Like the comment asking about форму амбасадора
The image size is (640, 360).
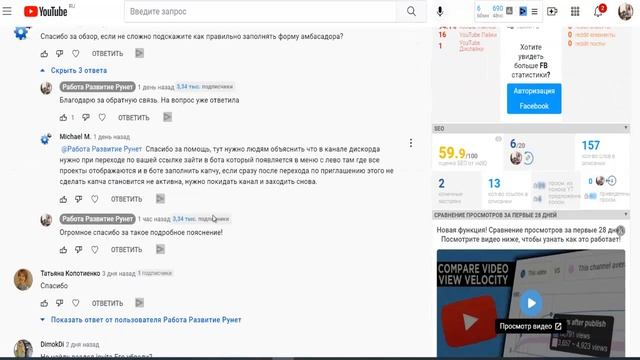[x=44, y=53]
